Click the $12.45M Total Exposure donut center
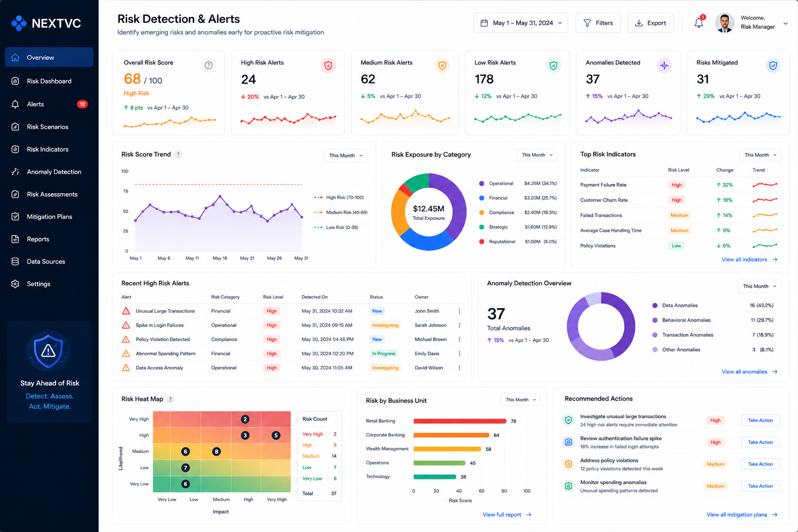 point(429,212)
